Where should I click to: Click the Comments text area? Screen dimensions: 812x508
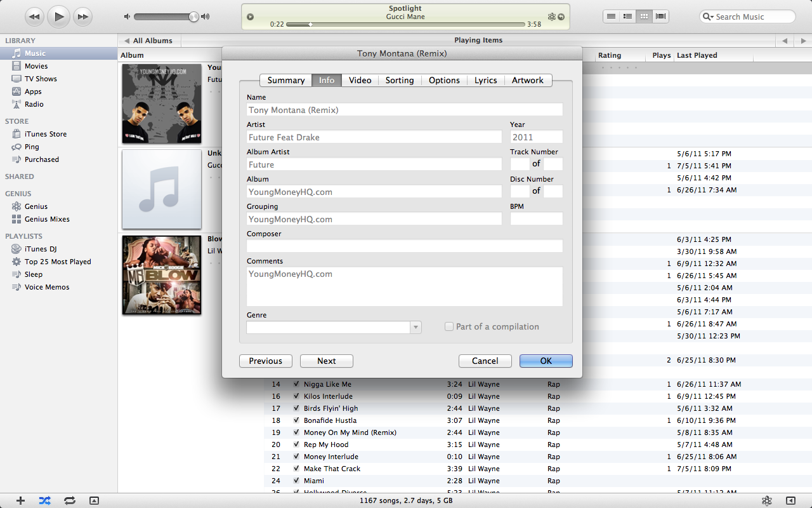click(405, 287)
